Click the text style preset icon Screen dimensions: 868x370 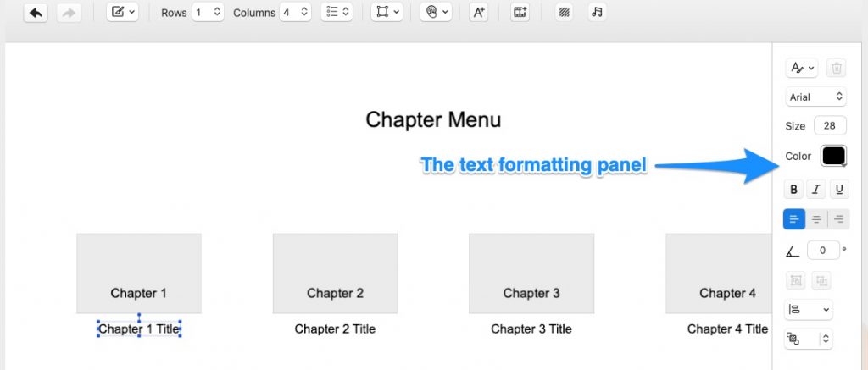click(801, 69)
